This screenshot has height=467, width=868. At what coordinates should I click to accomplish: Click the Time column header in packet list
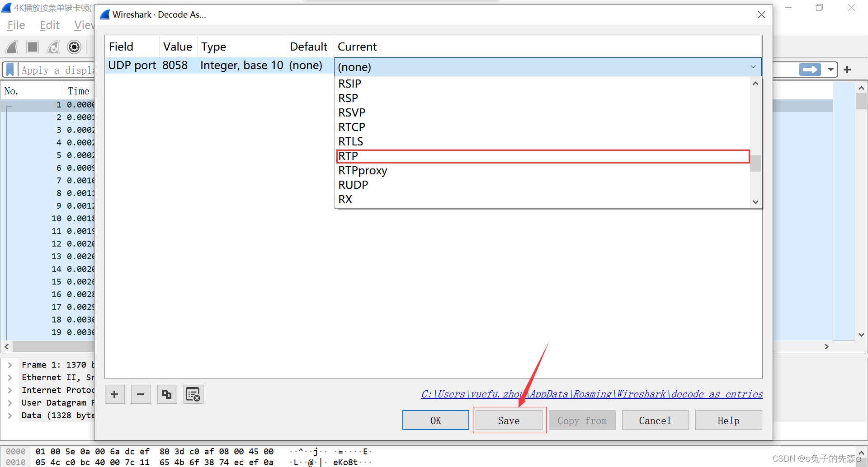(x=79, y=91)
